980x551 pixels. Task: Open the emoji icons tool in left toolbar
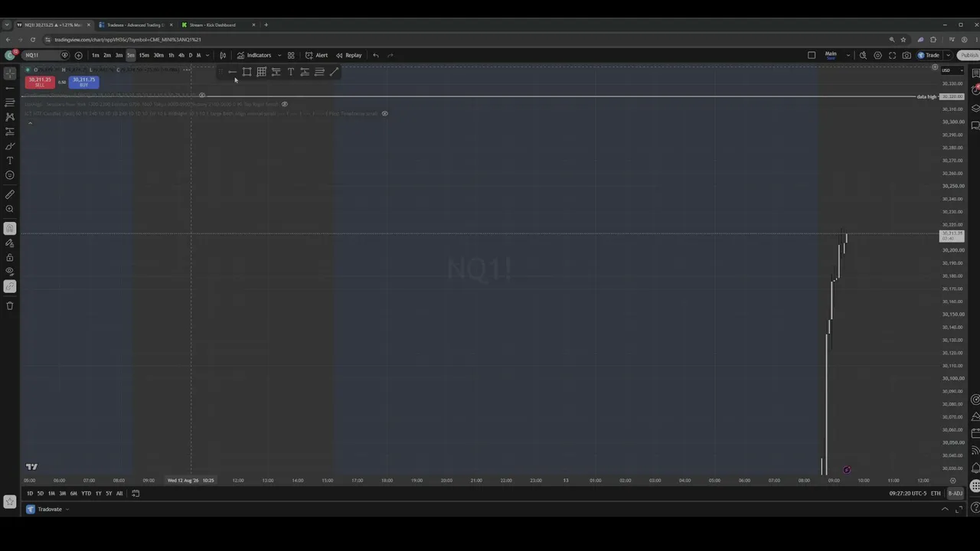pos(10,175)
